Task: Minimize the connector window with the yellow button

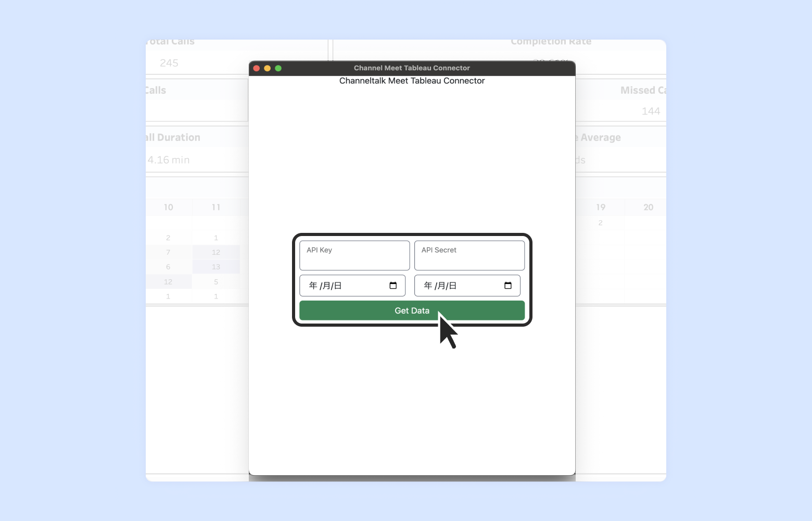Action: (x=268, y=68)
